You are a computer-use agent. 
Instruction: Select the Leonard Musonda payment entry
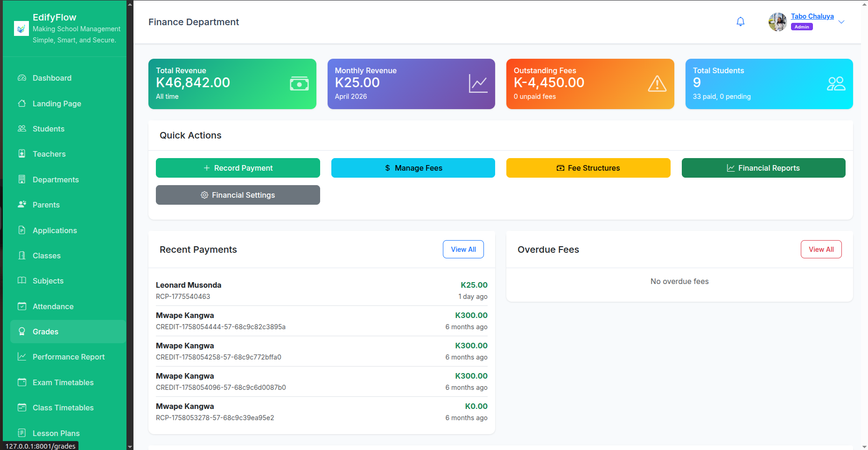coord(322,291)
